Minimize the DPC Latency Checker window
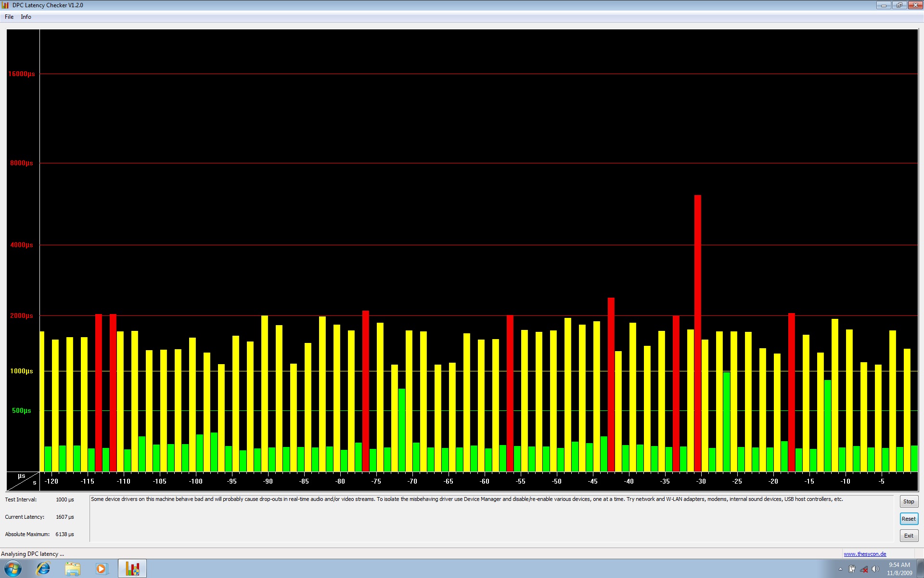 [x=884, y=5]
